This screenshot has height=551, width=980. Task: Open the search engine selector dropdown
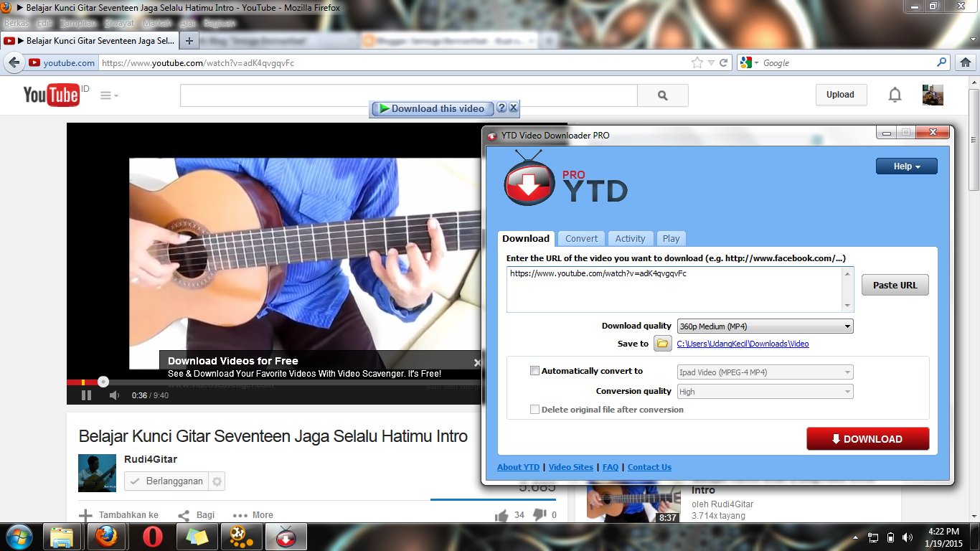pos(749,63)
